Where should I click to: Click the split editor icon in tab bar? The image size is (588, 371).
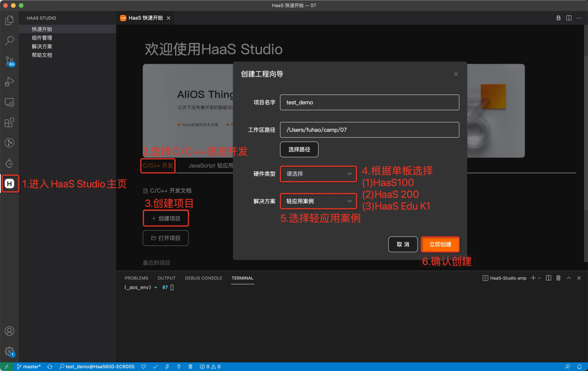569,18
